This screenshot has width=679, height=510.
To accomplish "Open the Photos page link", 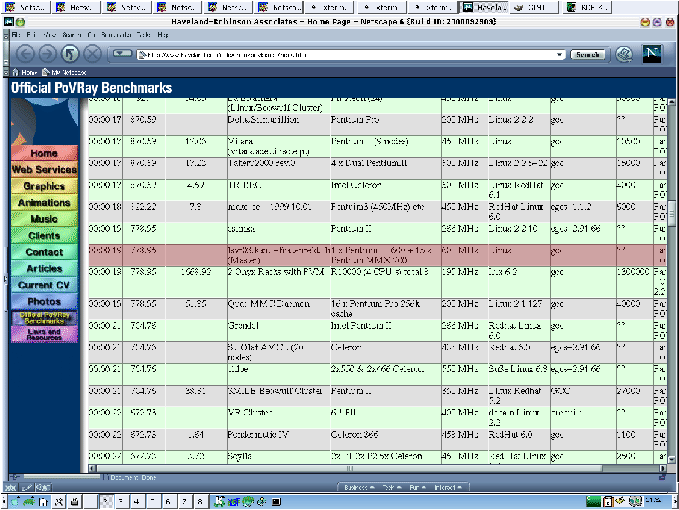I will (x=43, y=301).
